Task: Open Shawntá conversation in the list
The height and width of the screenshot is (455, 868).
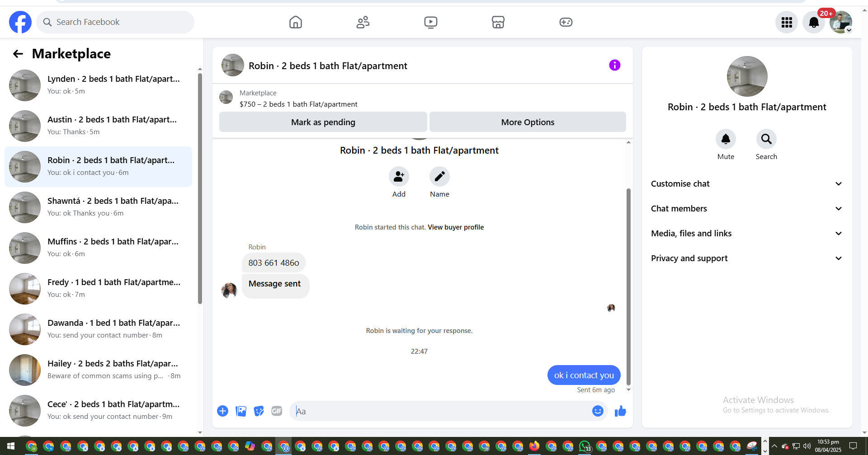Action: pos(98,207)
